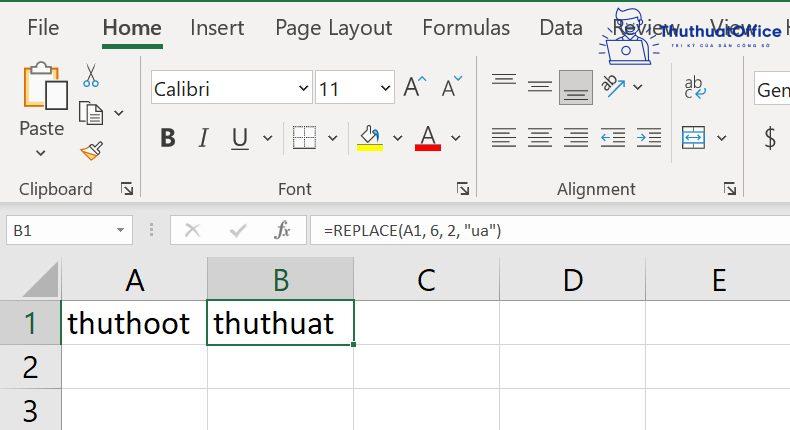Image resolution: width=790 pixels, height=430 pixels.
Task: Select cell B1 containing thuthuat
Action: tap(280, 323)
